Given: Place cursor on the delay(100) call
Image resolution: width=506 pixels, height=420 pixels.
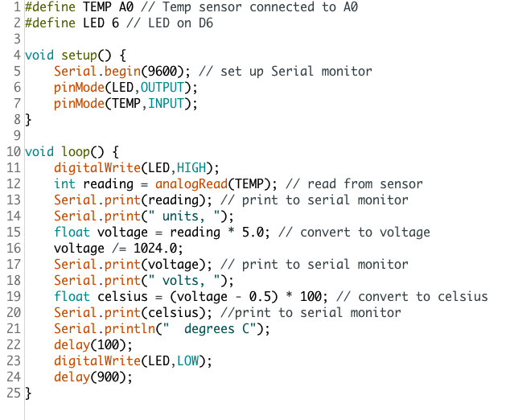Looking at the screenshot, I should pos(83,345).
